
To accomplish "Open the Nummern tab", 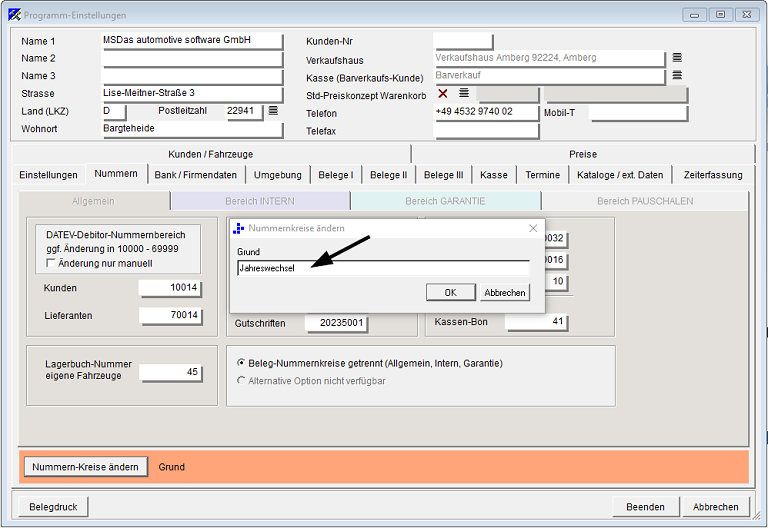I will [116, 174].
